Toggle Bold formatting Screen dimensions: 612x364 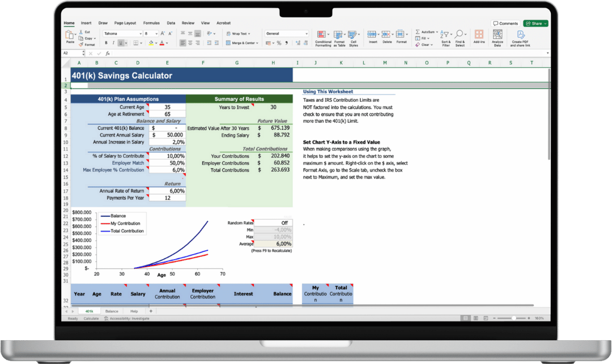click(106, 43)
